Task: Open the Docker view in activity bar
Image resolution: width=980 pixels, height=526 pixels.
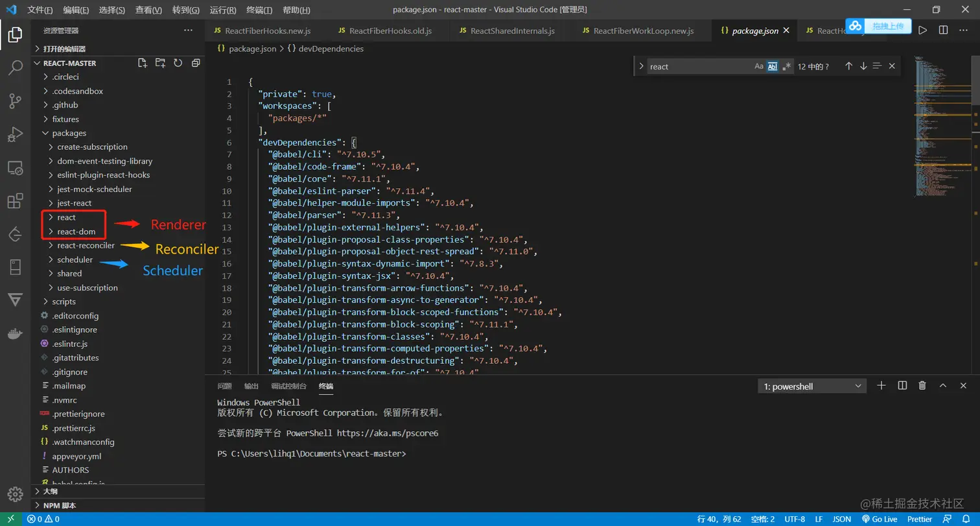Action: (15, 334)
